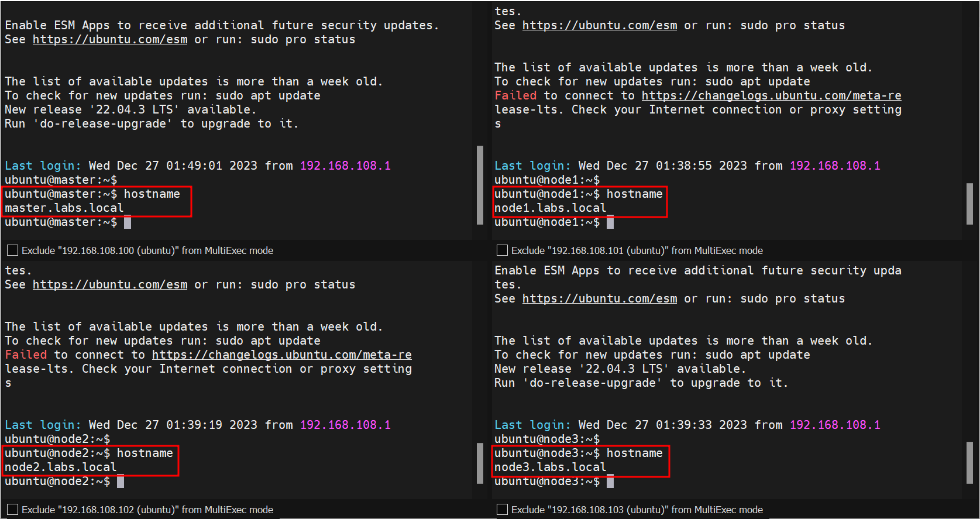Click red 'Failed' word in node2 terminal
This screenshot has height=519, width=980.
[26, 355]
